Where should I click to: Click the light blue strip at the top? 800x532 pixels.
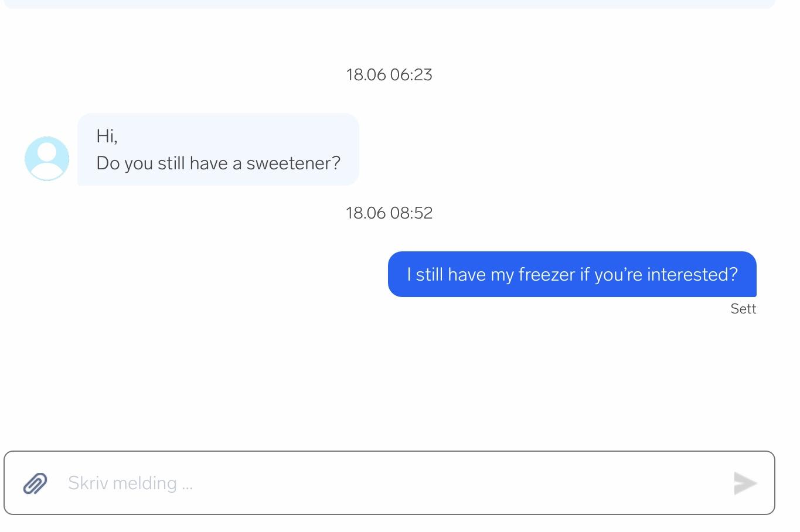389,4
